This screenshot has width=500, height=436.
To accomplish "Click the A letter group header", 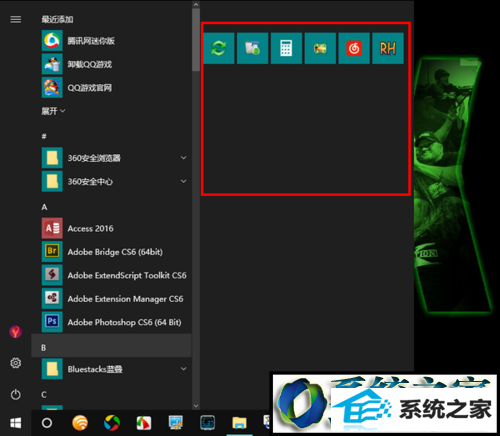I will [x=44, y=207].
